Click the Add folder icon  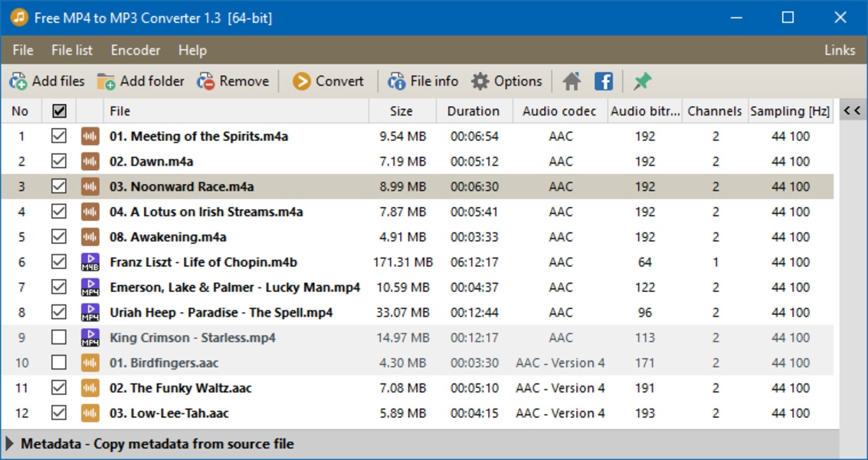106,81
